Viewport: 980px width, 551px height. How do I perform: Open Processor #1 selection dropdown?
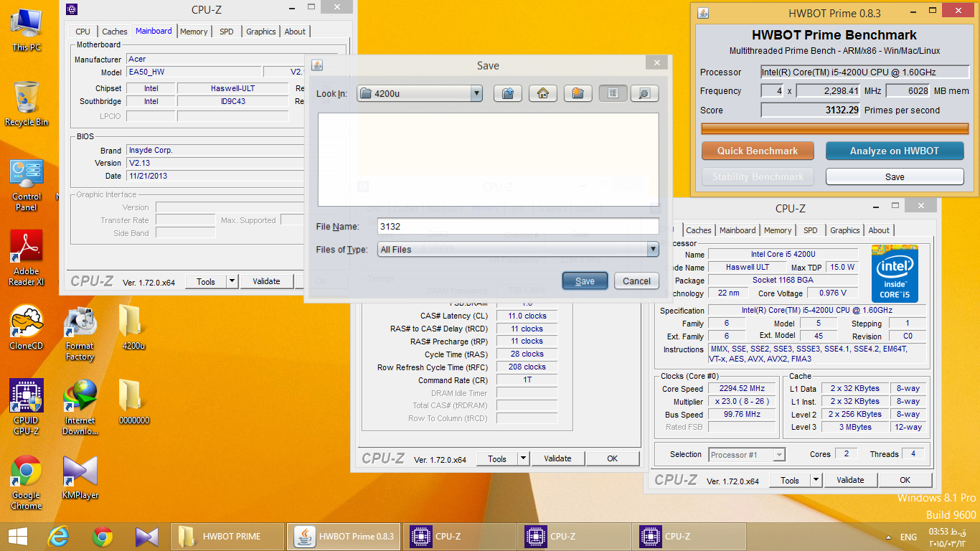point(747,454)
